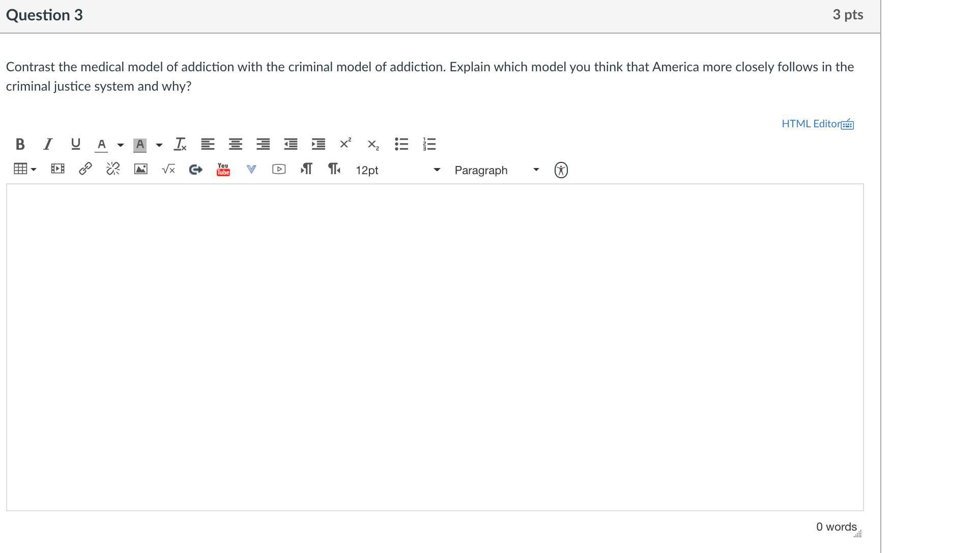Toggle underline formatting
Image resolution: width=980 pixels, height=553 pixels.
[75, 145]
